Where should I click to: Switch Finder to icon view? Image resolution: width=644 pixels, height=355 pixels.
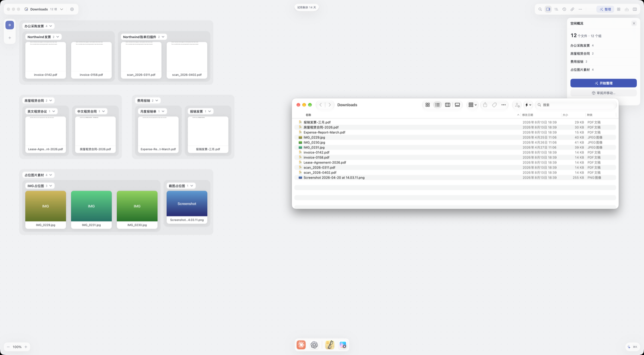pos(427,105)
